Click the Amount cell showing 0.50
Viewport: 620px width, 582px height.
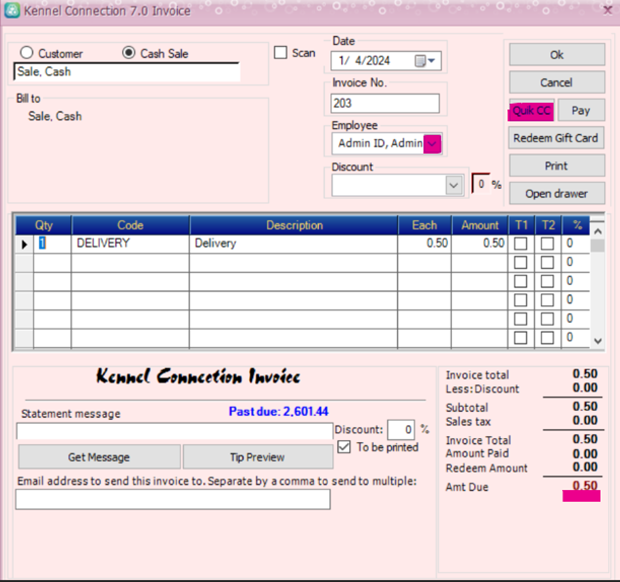click(480, 244)
